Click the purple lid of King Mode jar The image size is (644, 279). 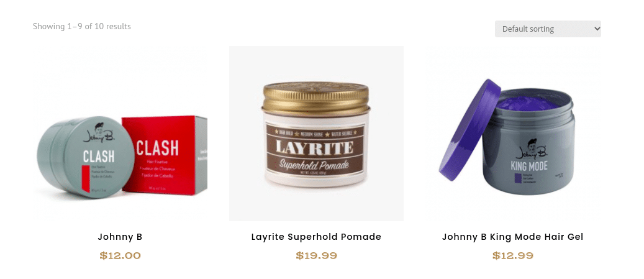[x=469, y=130]
